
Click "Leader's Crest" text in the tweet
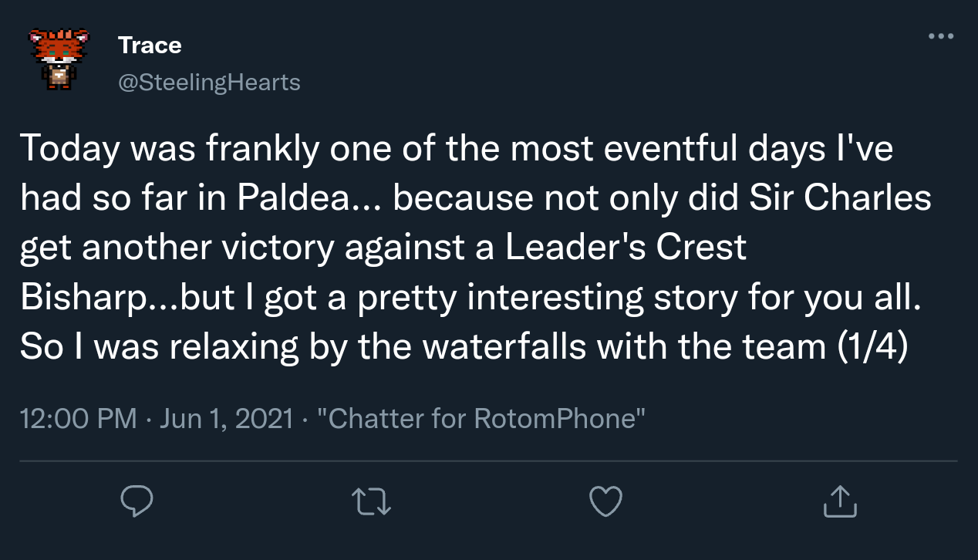[626, 248]
